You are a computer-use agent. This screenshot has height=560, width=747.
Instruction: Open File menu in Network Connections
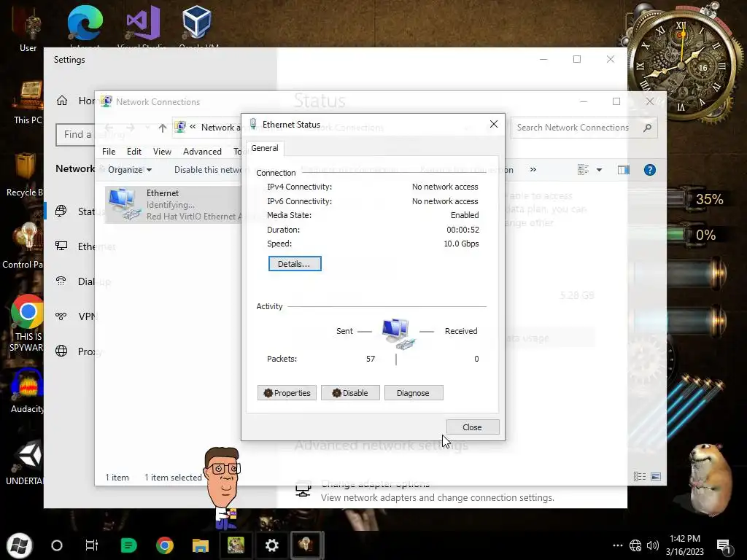(x=109, y=152)
